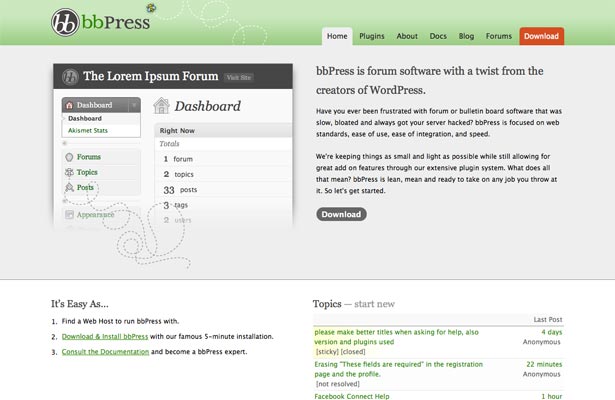Image resolution: width=615 pixels, height=400 pixels.
Task: Go to the About page
Action: click(407, 36)
